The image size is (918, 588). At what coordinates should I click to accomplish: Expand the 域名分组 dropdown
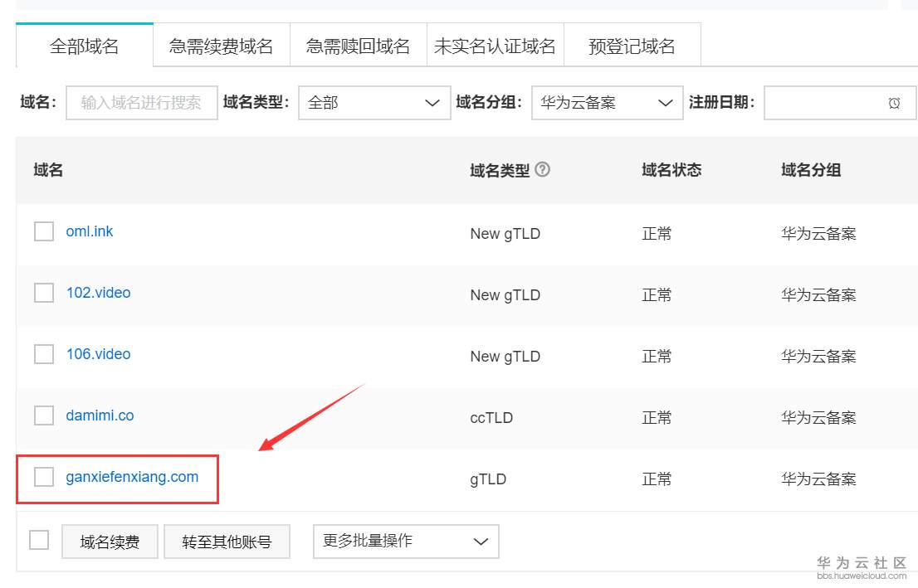point(607,103)
